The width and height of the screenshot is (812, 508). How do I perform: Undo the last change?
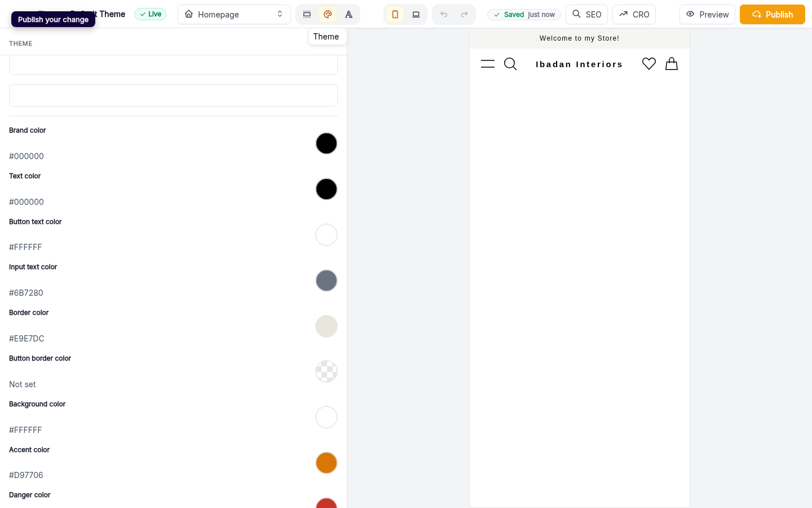(x=444, y=14)
